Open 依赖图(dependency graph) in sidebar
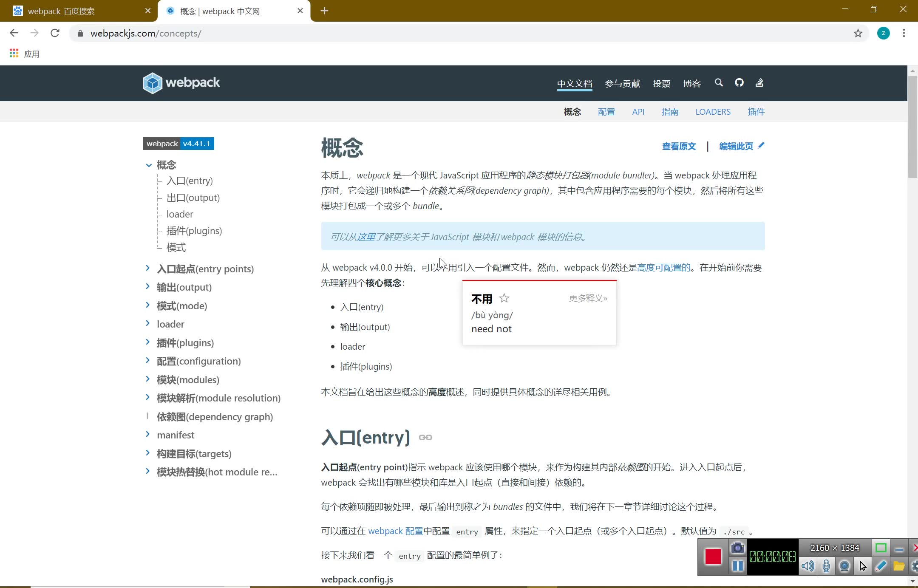 click(215, 417)
